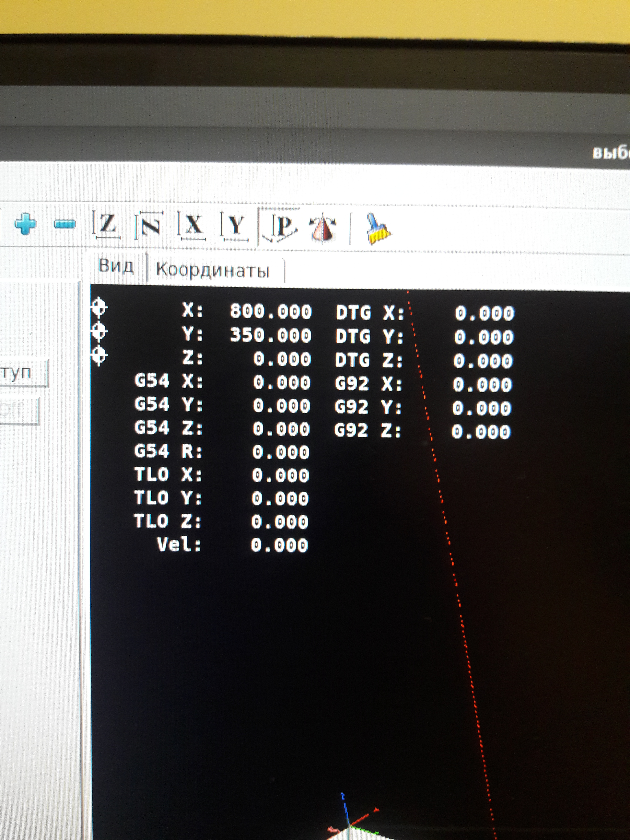The width and height of the screenshot is (630, 840).
Task: Click the Vel velocity readout value
Action: click(279, 546)
